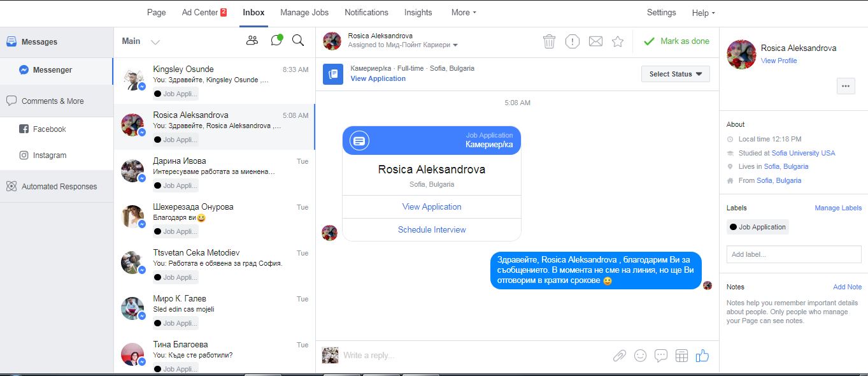Toggle availability chat bubble icon
Screen dimensions: 868x376
(x=276, y=40)
